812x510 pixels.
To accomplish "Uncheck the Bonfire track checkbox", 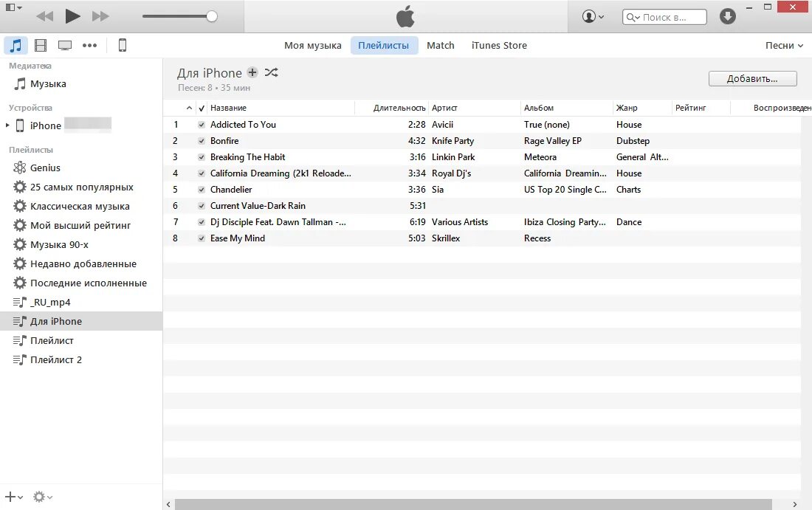I will (x=202, y=141).
